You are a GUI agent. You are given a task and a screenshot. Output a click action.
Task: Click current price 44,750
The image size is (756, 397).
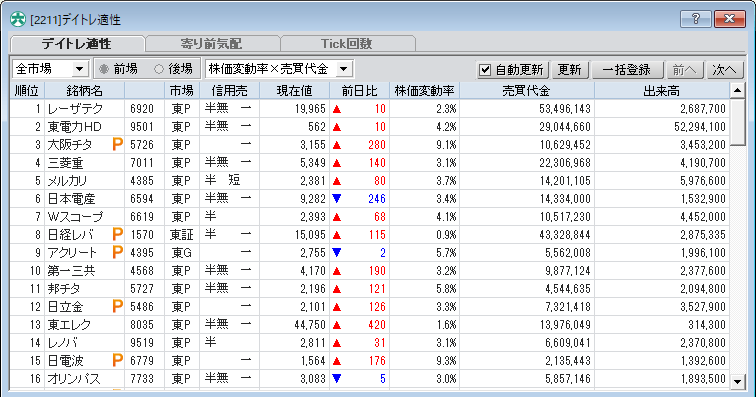pyautogui.click(x=310, y=325)
